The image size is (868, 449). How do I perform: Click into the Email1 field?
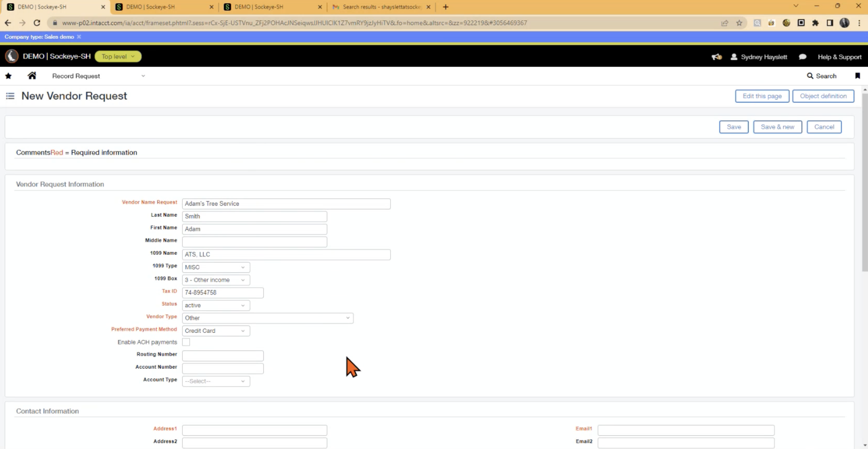click(x=686, y=430)
